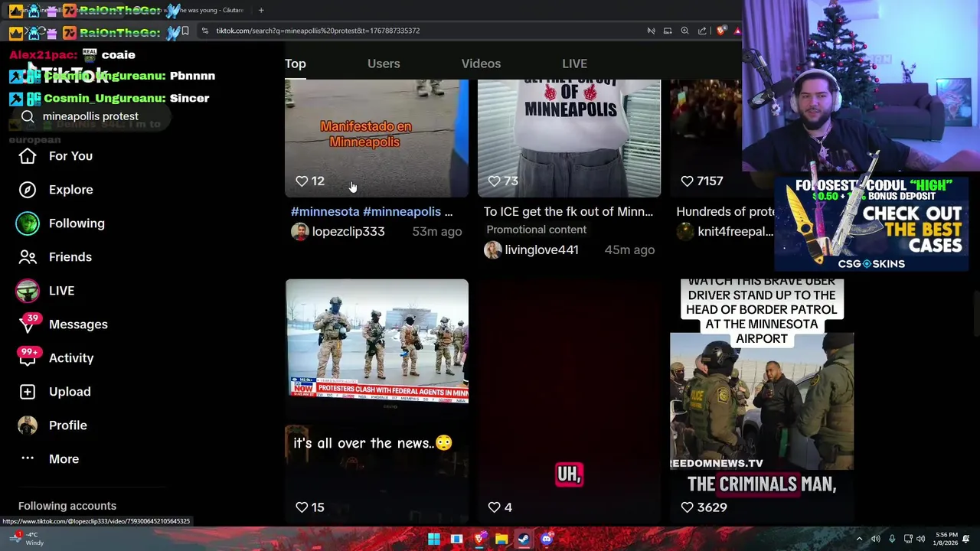Viewport: 980px width, 551px height.
Task: Open Activity icon with 99+ badge
Action: click(28, 357)
